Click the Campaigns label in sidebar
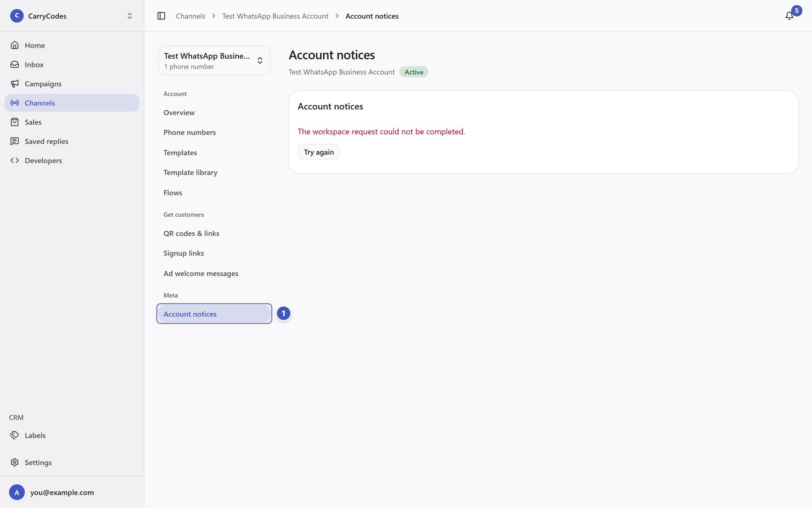812x508 pixels. click(x=43, y=84)
